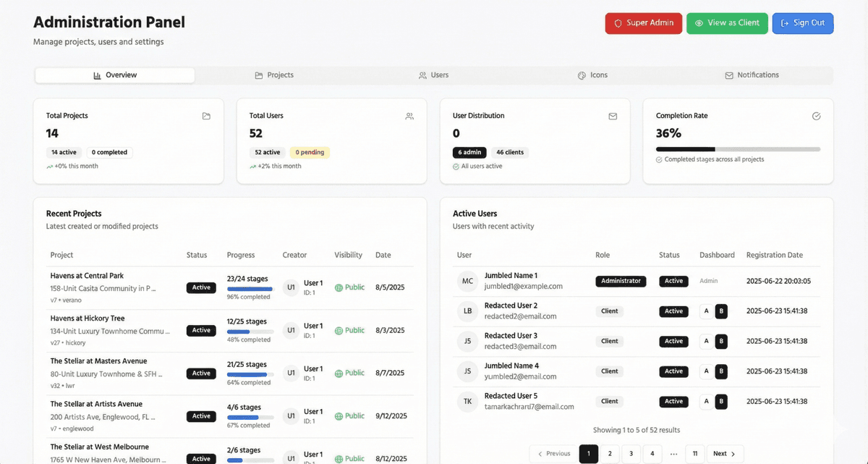Click the checkmark icon on the Completion Rate card
The width and height of the screenshot is (868, 464).
click(x=816, y=116)
